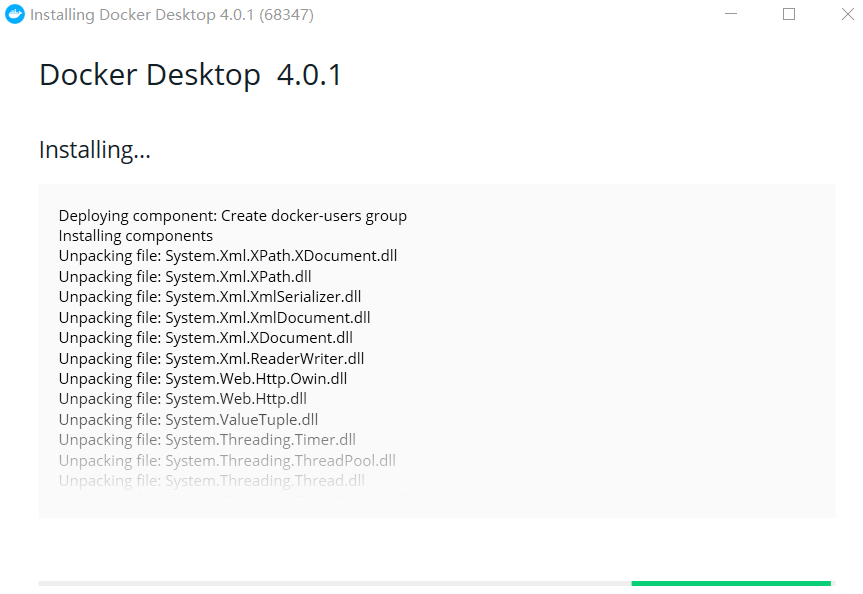Click the System.Web.Http.Owin.dll log entry

pos(203,379)
